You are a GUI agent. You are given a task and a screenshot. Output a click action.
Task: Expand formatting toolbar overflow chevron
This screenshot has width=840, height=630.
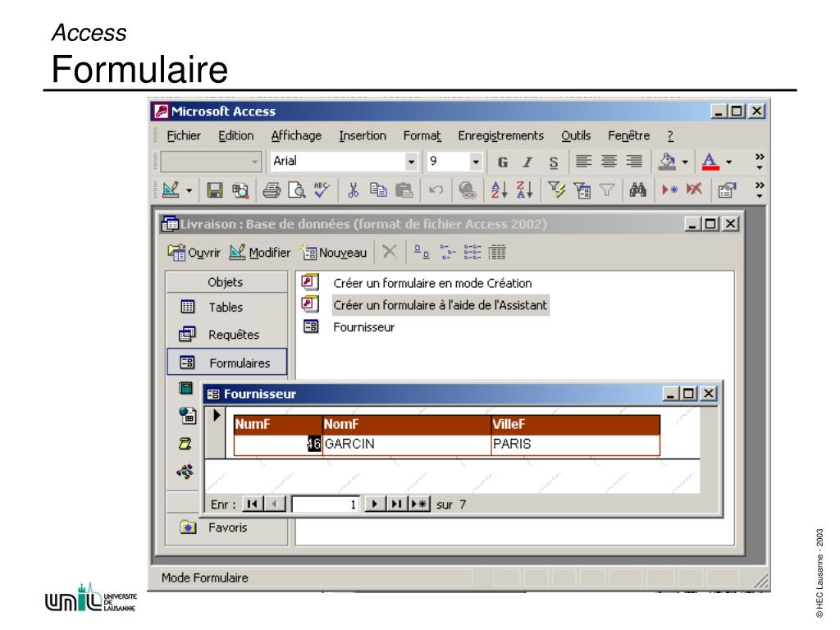(x=759, y=162)
